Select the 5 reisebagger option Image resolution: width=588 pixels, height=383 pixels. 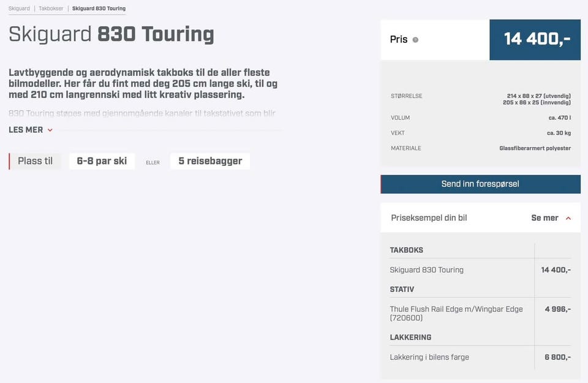210,161
